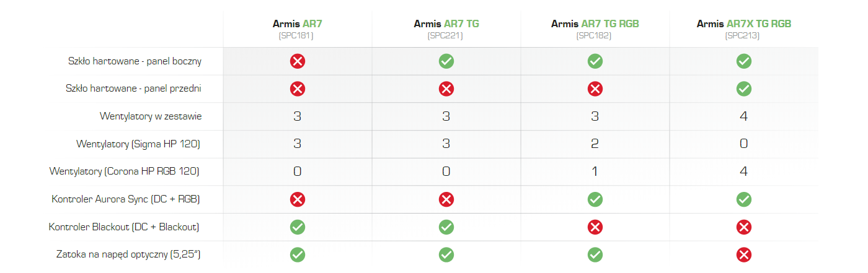
Task: Click the SPC213 model code
Action: [742, 36]
